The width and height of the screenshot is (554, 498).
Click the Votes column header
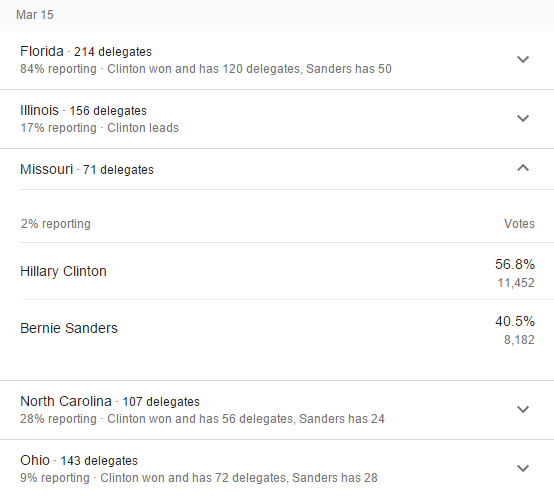(x=519, y=224)
